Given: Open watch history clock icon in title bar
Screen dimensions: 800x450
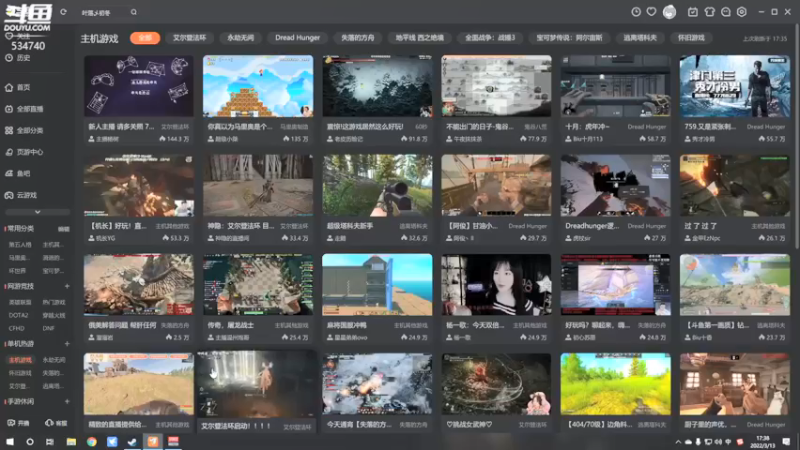Looking at the screenshot, I should click(636, 12).
